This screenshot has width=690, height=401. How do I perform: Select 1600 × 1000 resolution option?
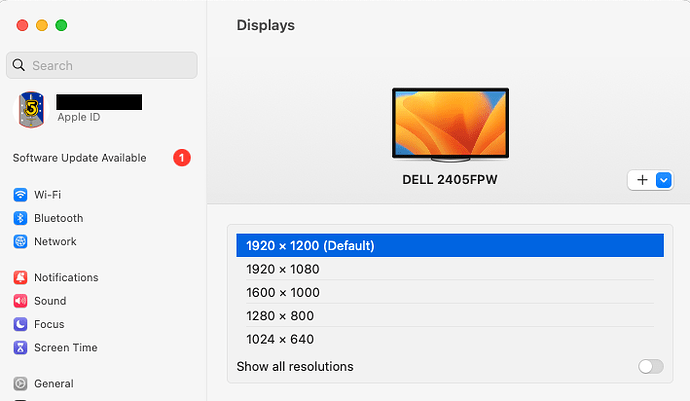tap(450, 292)
